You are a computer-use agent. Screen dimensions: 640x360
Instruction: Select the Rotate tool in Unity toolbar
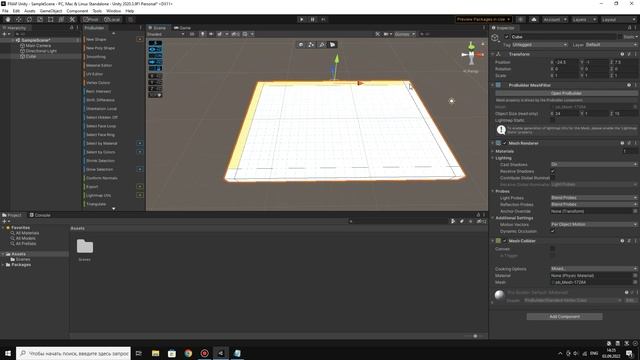tap(29, 19)
